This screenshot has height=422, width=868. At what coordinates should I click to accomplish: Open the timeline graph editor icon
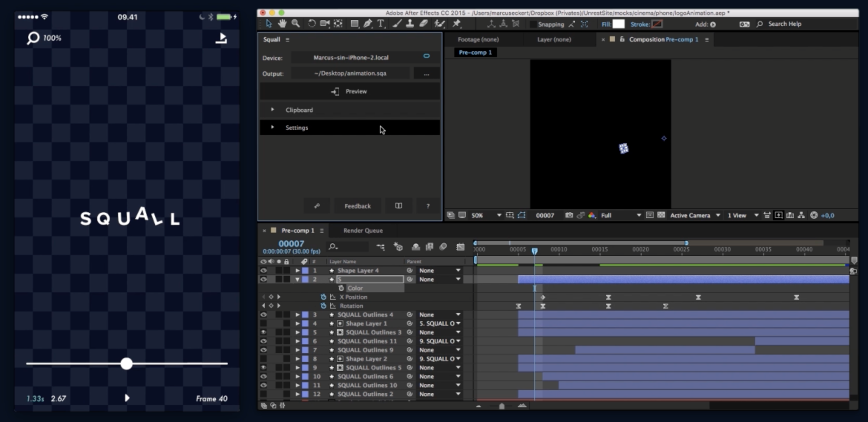point(460,247)
